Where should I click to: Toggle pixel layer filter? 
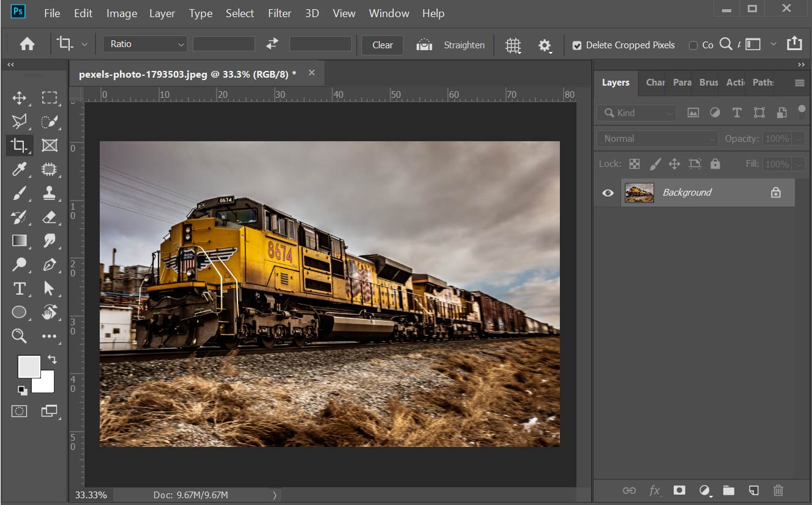click(x=693, y=112)
